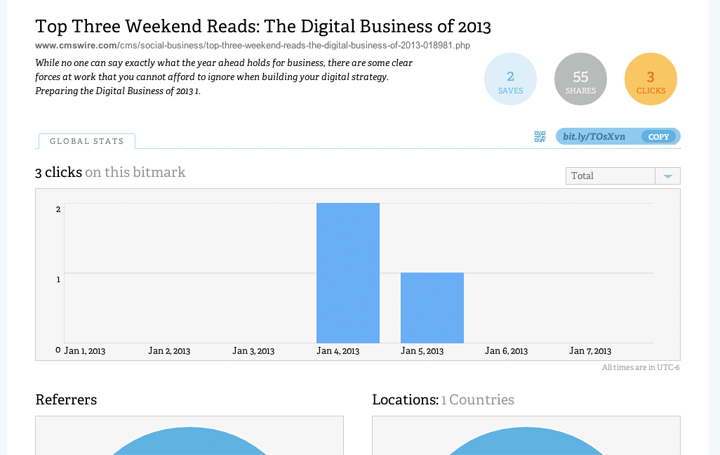Click the Locations: 1 Countries heading
This screenshot has width=720, height=455.
click(x=443, y=399)
